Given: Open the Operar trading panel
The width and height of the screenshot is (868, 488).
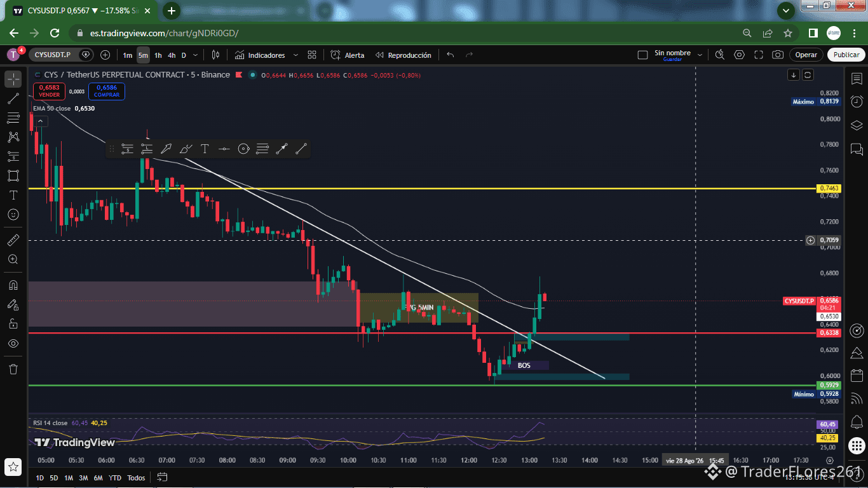Looking at the screenshot, I should point(806,55).
